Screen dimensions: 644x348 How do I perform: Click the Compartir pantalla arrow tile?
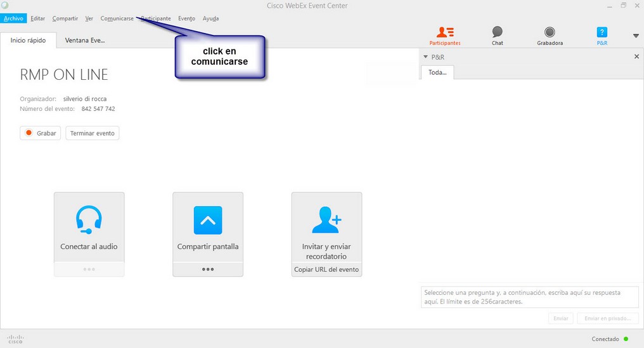coord(208,227)
